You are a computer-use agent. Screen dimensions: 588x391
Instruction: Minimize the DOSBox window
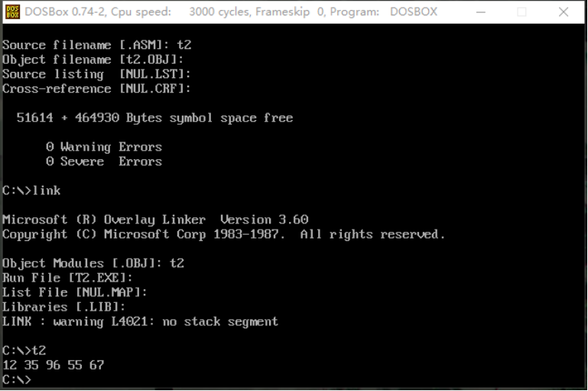click(480, 11)
